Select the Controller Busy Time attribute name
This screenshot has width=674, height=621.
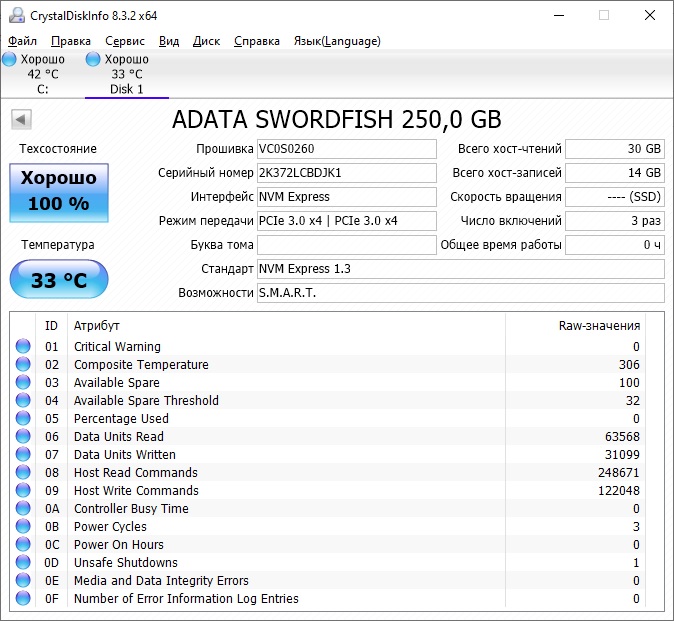[131, 509]
